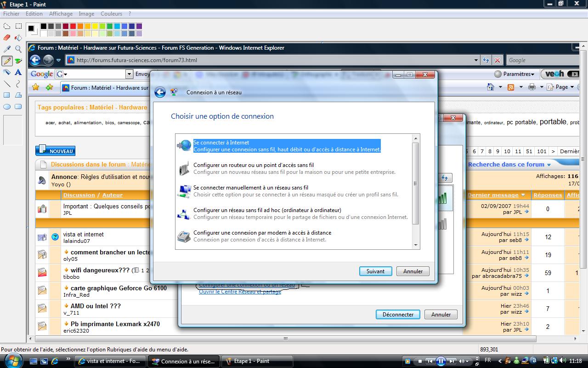
Task: Choose the red color swatch in palette
Action: (x=73, y=26)
